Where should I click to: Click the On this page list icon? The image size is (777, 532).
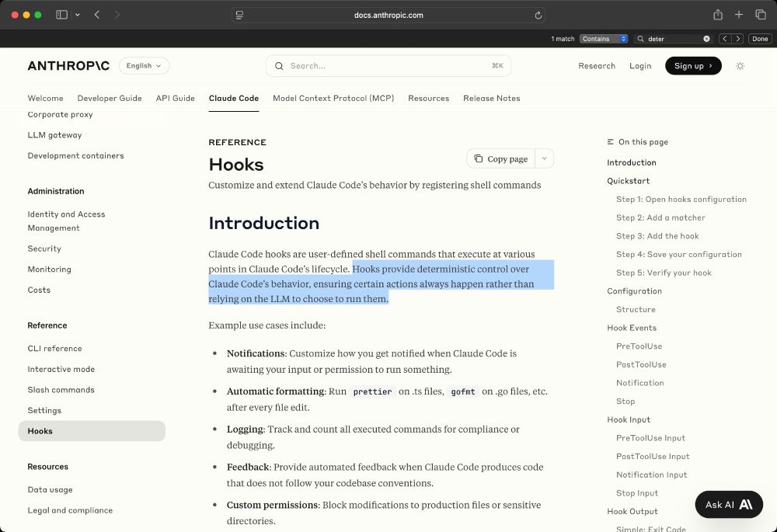pyautogui.click(x=610, y=141)
